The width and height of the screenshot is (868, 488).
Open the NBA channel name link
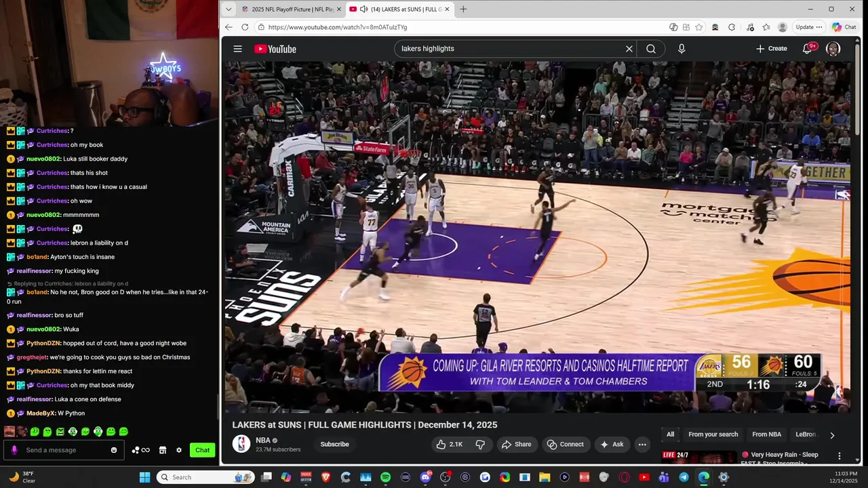[263, 441]
